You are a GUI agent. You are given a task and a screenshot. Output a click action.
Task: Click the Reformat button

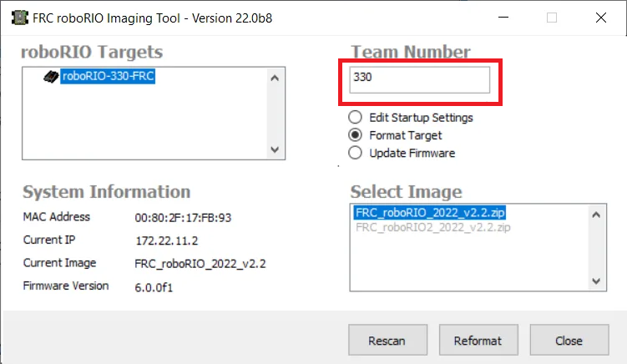[478, 340]
